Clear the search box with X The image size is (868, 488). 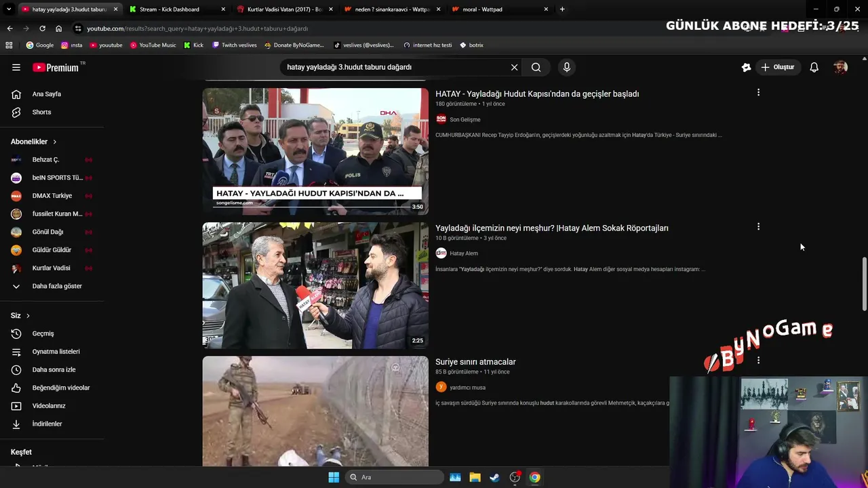click(x=514, y=67)
